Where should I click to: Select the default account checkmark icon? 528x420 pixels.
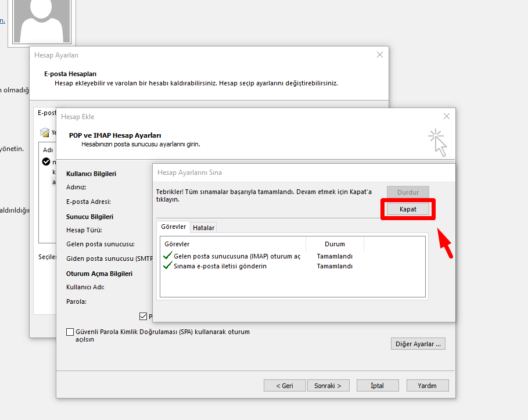click(46, 161)
